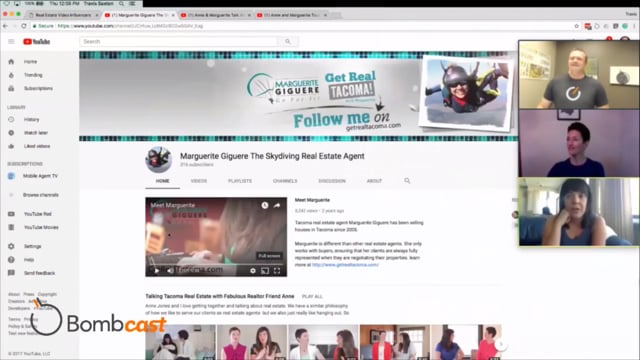
Task: Click the search magnifier button
Action: (288, 42)
